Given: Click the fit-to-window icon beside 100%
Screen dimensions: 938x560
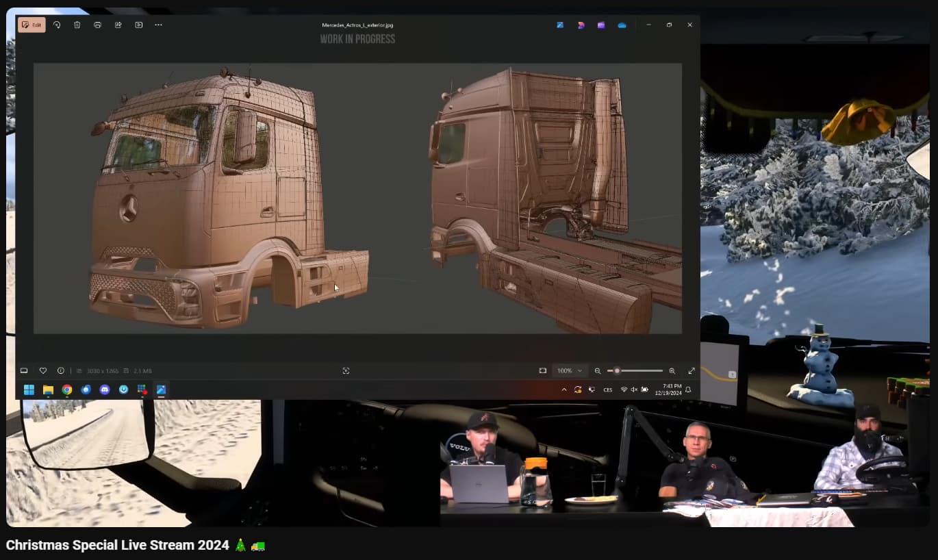Looking at the screenshot, I should click(543, 370).
